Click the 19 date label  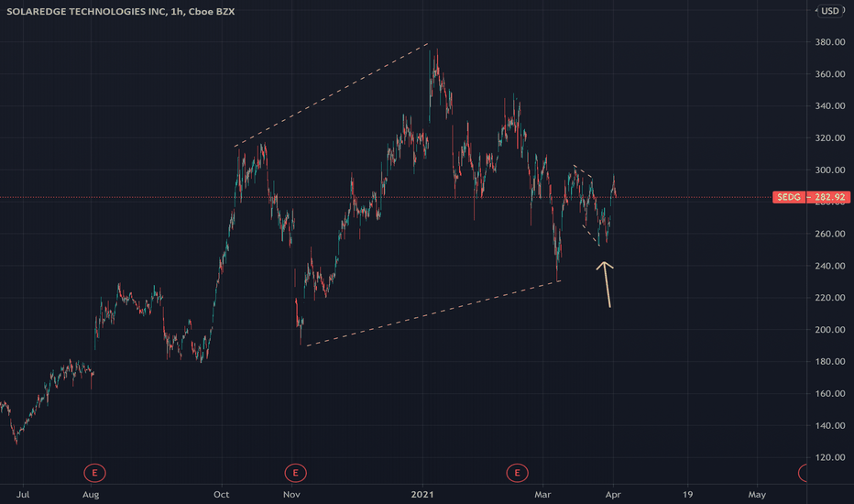tap(688, 495)
